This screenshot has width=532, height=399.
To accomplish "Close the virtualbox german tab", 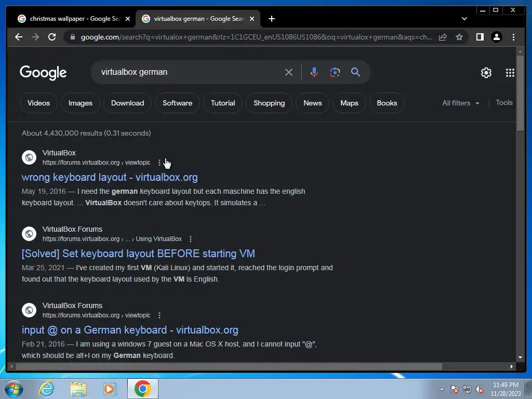I will (x=252, y=19).
